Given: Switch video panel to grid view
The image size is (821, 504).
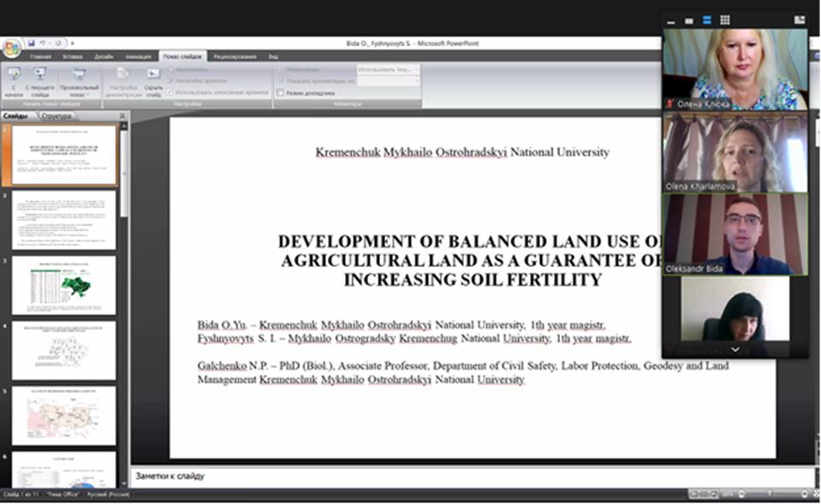Looking at the screenshot, I should pyautogui.click(x=725, y=21).
